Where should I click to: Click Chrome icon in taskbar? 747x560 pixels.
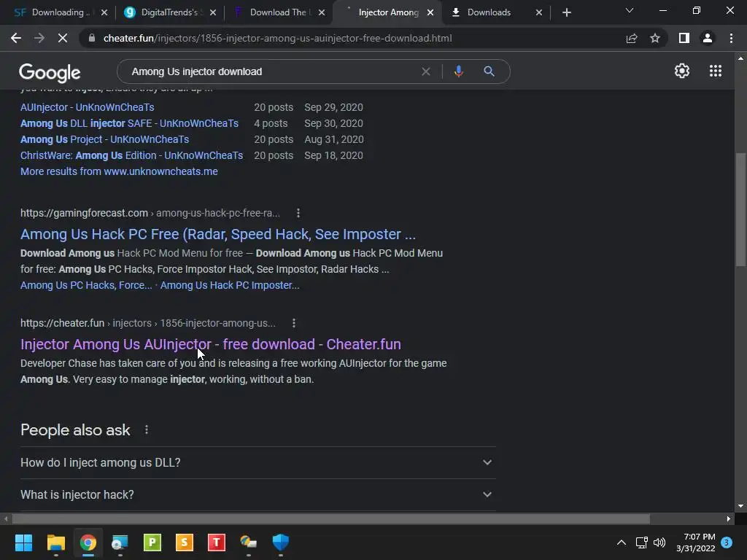pyautogui.click(x=88, y=542)
